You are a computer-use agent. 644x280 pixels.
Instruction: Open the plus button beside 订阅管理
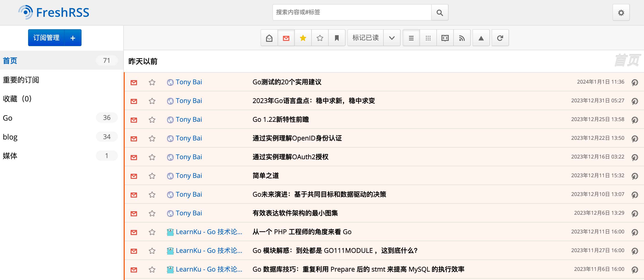coord(73,38)
